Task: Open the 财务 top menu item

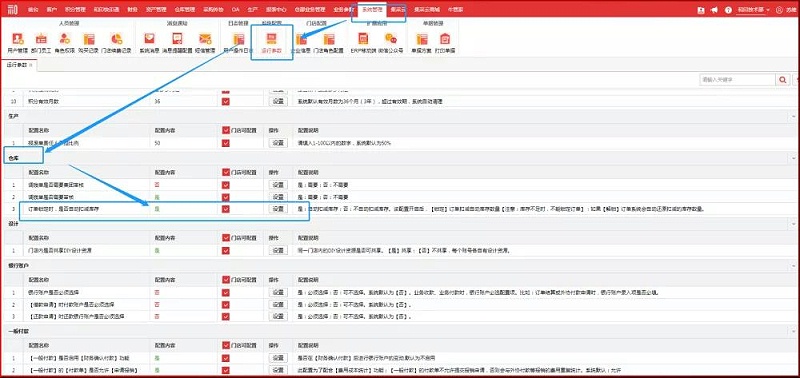Action: point(132,10)
